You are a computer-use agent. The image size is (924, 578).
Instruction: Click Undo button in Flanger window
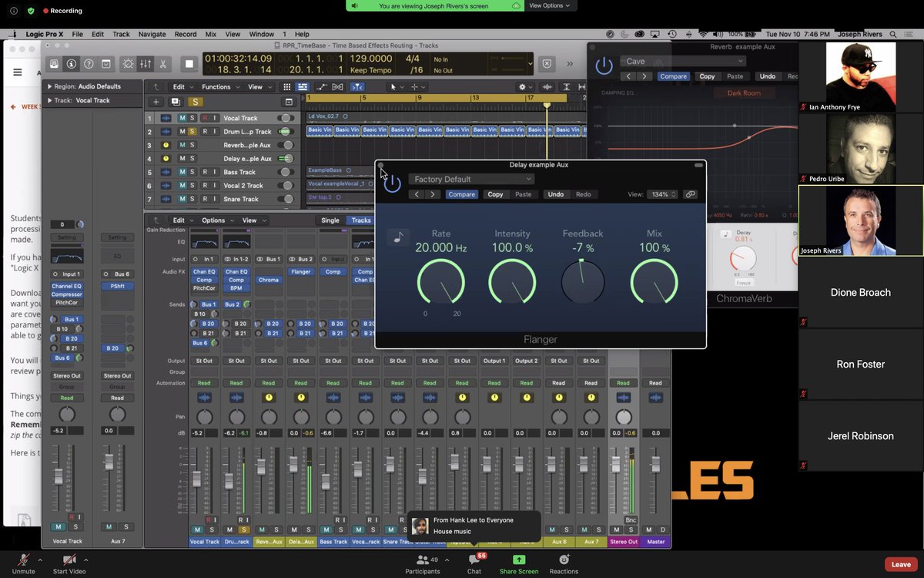(555, 194)
